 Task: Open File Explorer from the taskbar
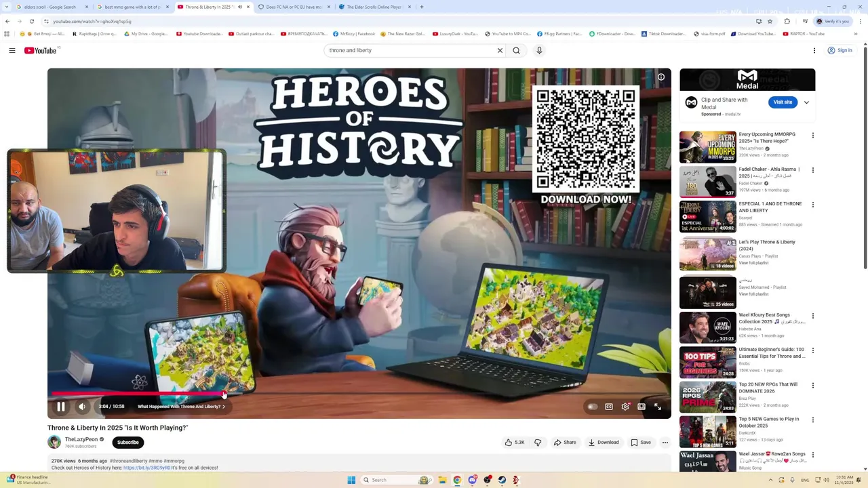[x=442, y=480]
